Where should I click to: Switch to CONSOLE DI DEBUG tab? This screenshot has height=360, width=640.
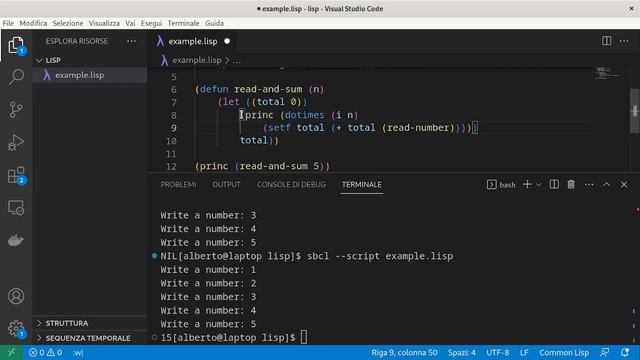[291, 184]
